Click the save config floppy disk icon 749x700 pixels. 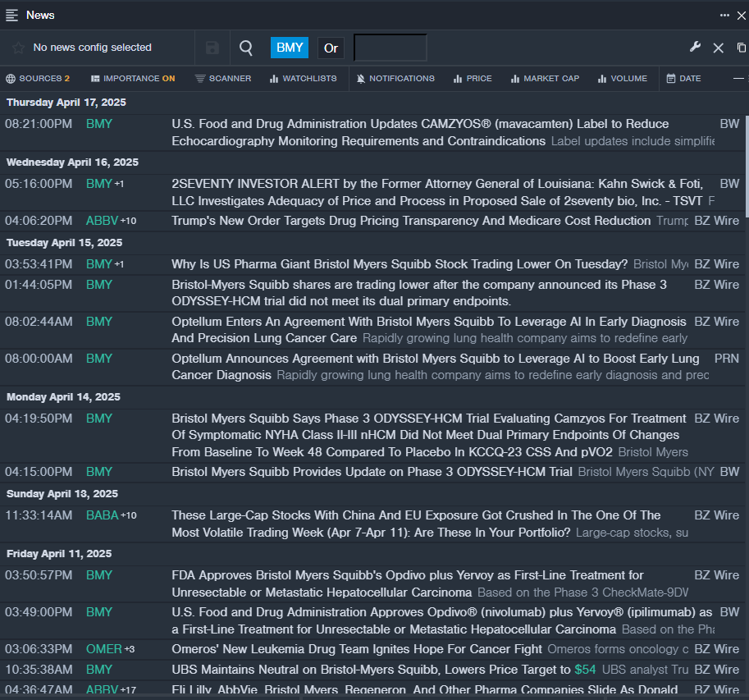pos(212,48)
